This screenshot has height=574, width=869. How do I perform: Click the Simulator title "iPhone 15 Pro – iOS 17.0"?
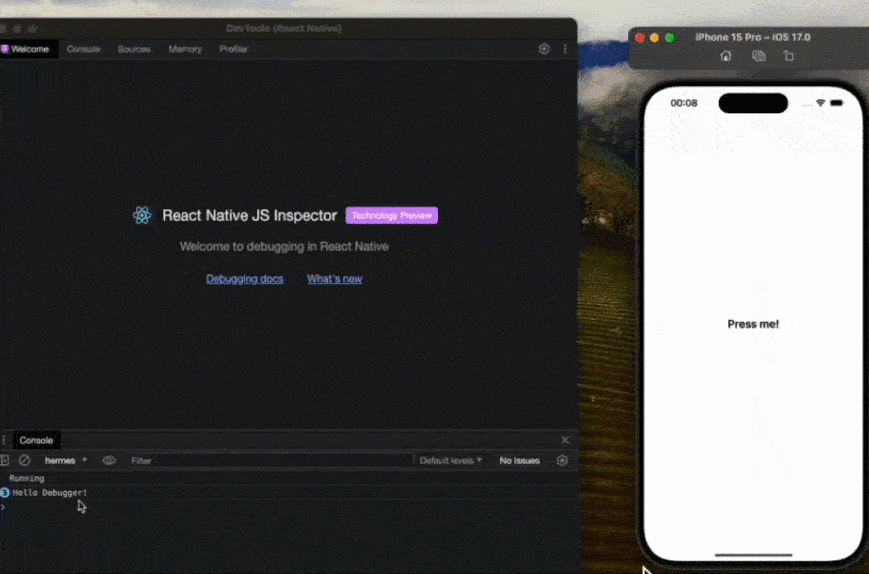point(753,37)
